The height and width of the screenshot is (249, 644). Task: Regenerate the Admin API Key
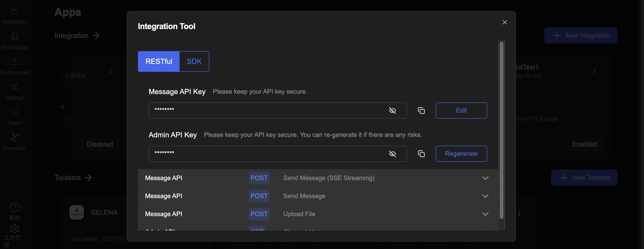461,154
